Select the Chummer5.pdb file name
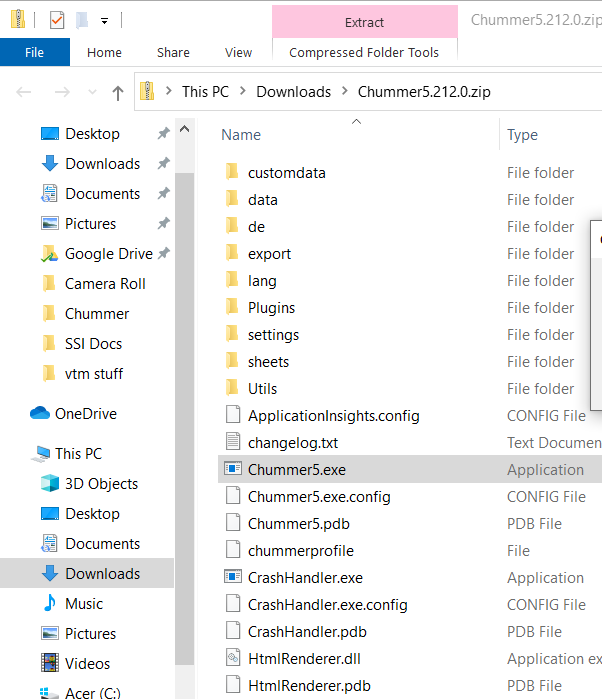The width and height of the screenshot is (602, 699). pos(299,524)
